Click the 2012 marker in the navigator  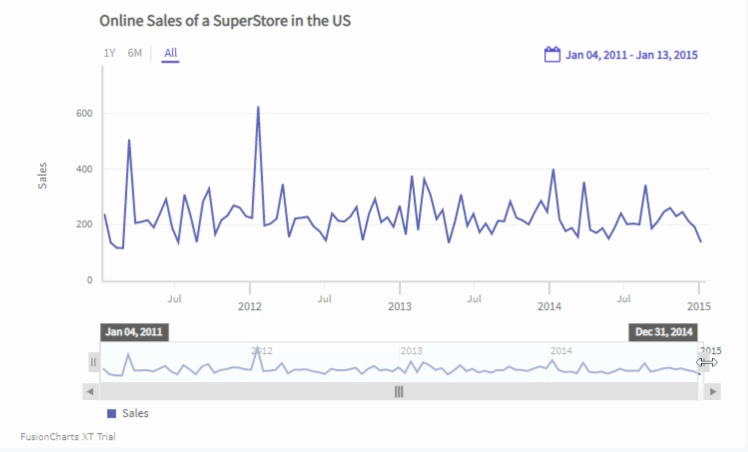pyautogui.click(x=261, y=351)
